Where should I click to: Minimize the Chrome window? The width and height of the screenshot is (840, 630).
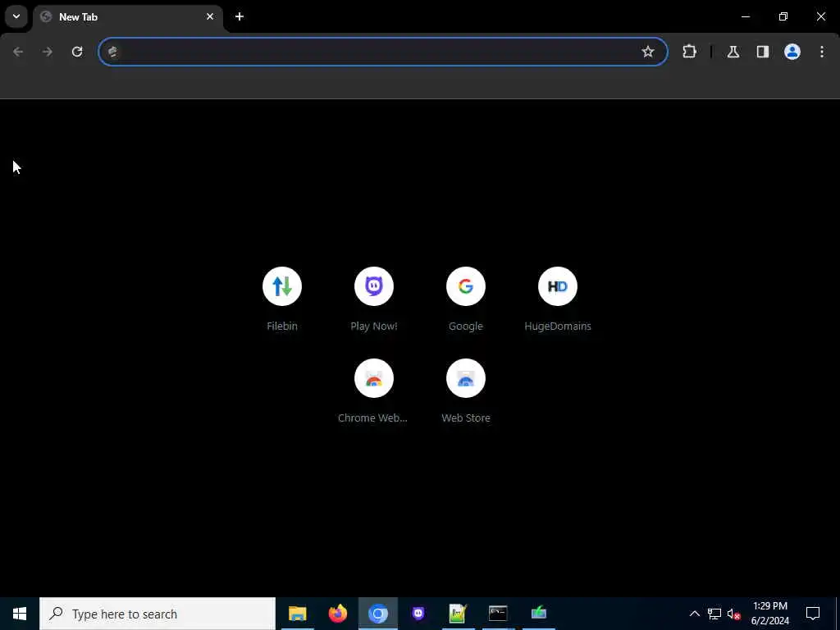(745, 16)
